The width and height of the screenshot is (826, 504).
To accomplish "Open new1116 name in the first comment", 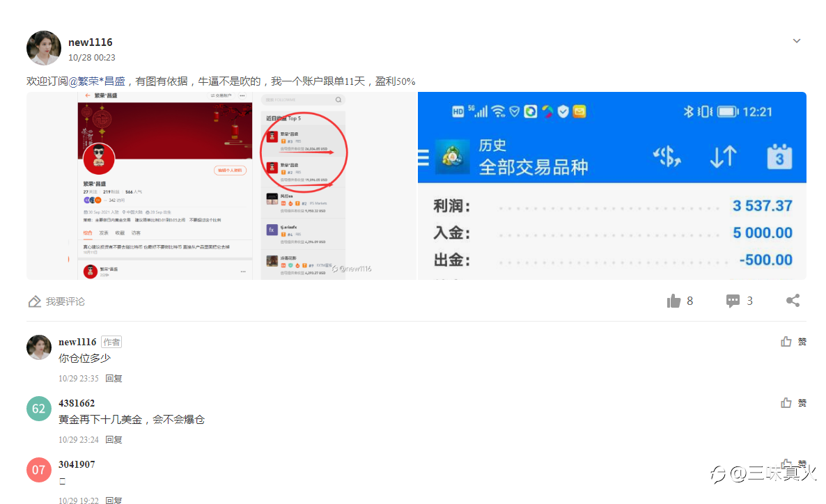I will point(77,342).
